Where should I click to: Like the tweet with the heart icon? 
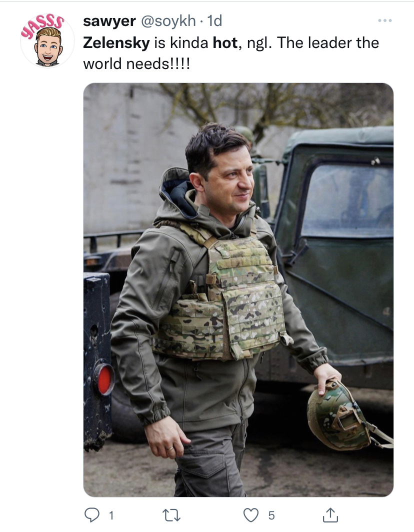click(x=251, y=515)
